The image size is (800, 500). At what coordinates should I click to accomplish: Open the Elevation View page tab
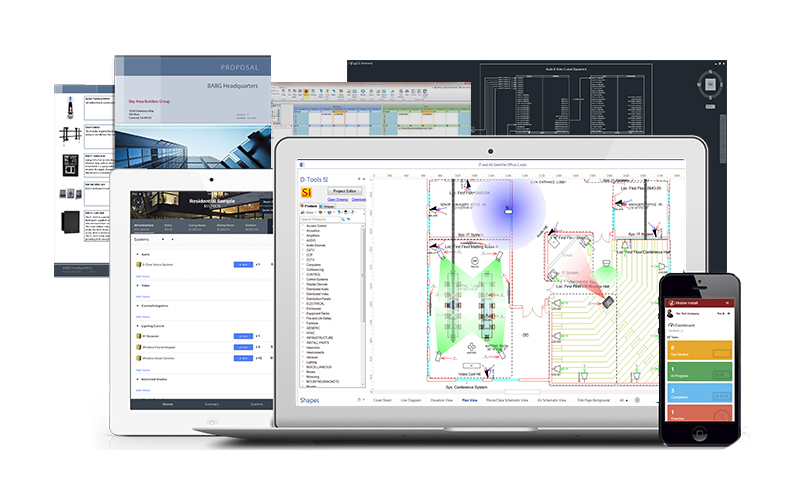[x=441, y=401]
